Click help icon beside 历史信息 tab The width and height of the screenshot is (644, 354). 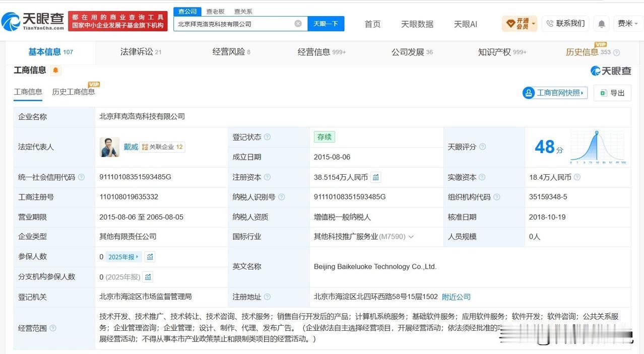[x=616, y=52]
